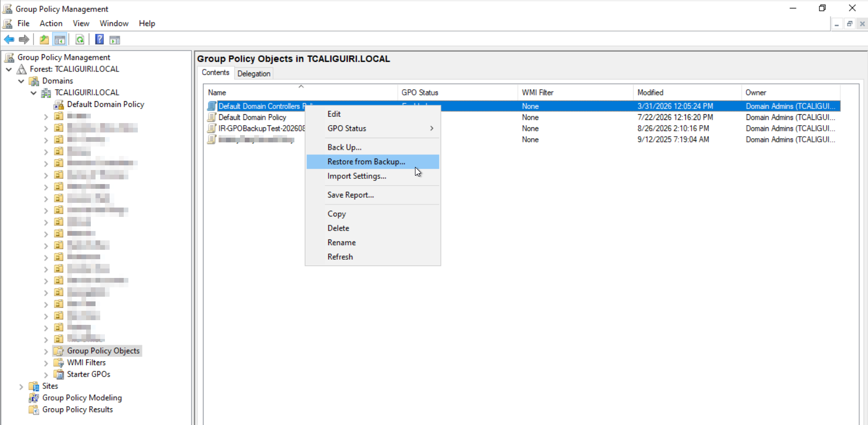This screenshot has width=868, height=425.
Task: Collapse the Forest: TCALIGUIRI.LOCAL node
Action: tap(9, 69)
